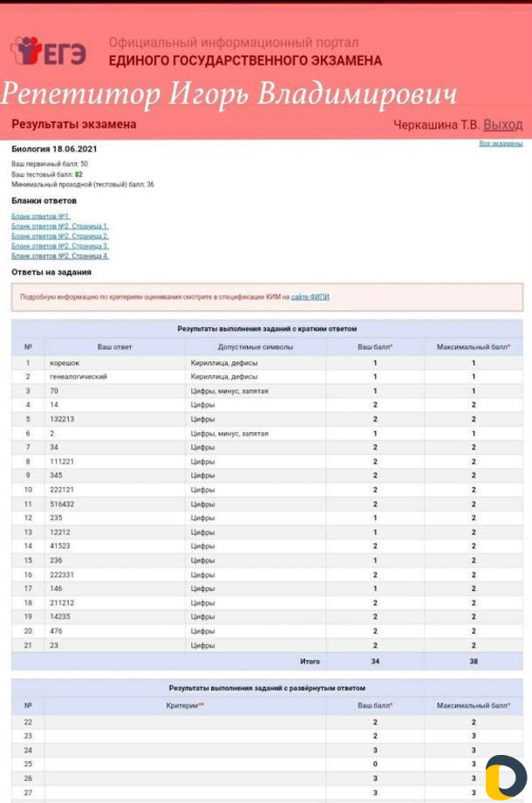The height and width of the screenshot is (803, 532).
Task: Open Бланк ответов №1 link
Action: click(x=40, y=216)
